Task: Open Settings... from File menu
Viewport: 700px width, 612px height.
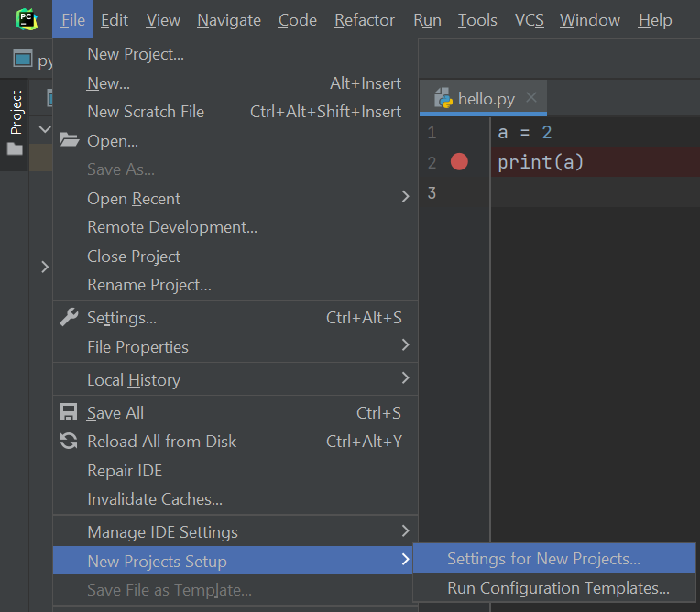Action: coord(235,318)
